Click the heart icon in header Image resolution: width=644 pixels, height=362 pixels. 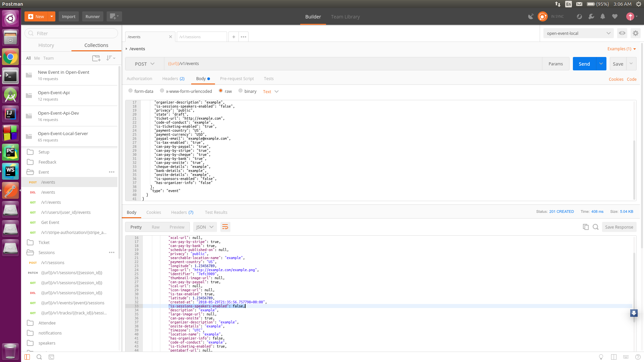click(x=615, y=16)
